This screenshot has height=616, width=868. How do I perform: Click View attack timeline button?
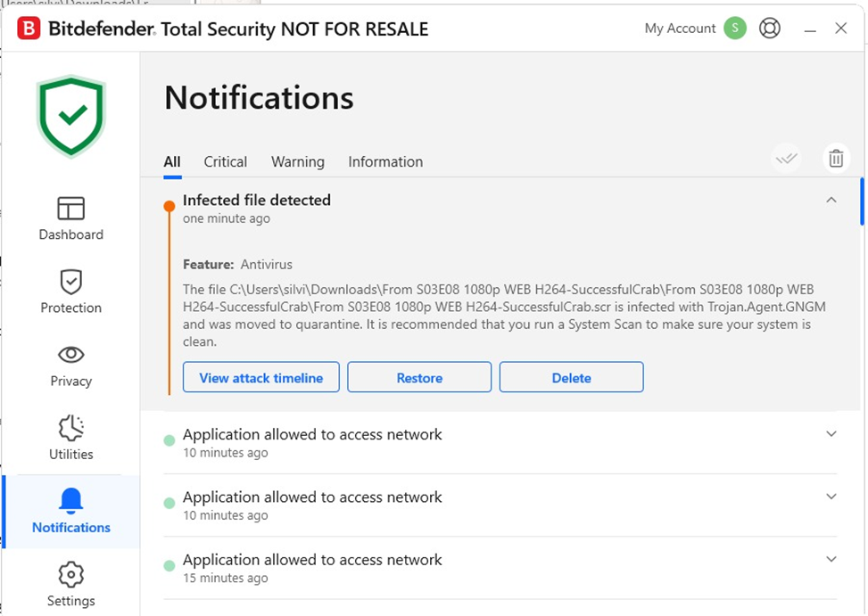point(261,377)
